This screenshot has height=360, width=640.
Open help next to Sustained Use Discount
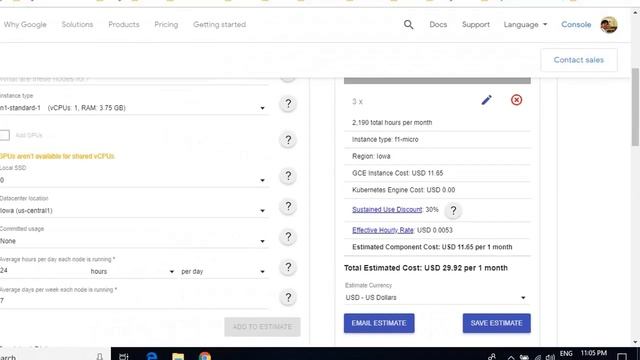(x=453, y=210)
